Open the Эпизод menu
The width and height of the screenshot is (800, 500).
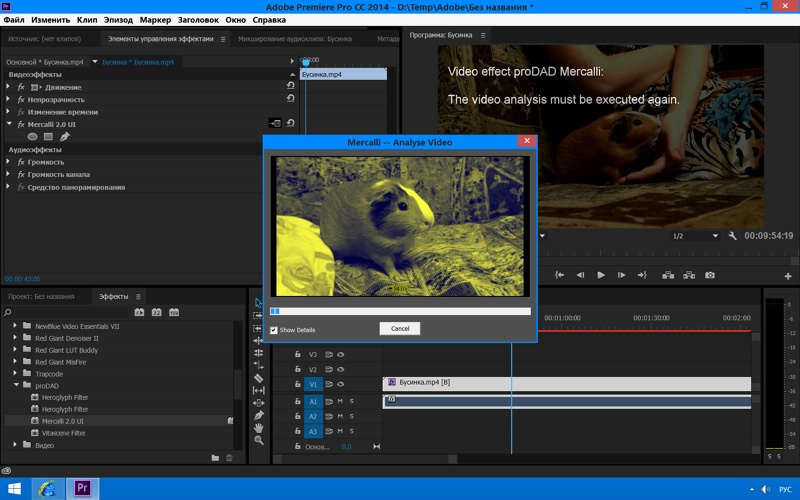coord(118,20)
